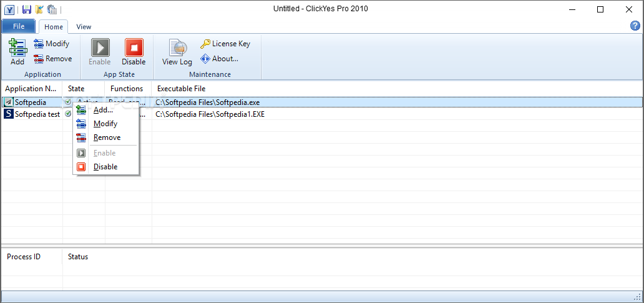The image size is (644, 303).
Task: Maximize the ClickYes Pro window
Action: 600,9
